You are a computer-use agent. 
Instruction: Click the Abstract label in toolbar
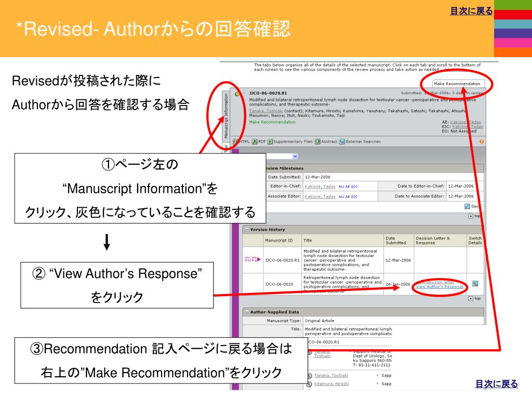tap(329, 141)
